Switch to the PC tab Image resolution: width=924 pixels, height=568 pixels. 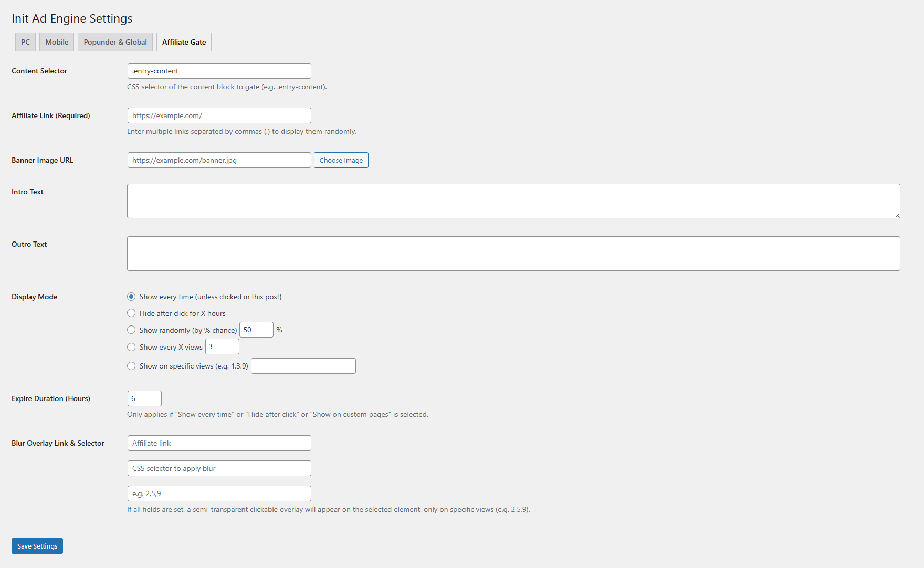(x=25, y=41)
